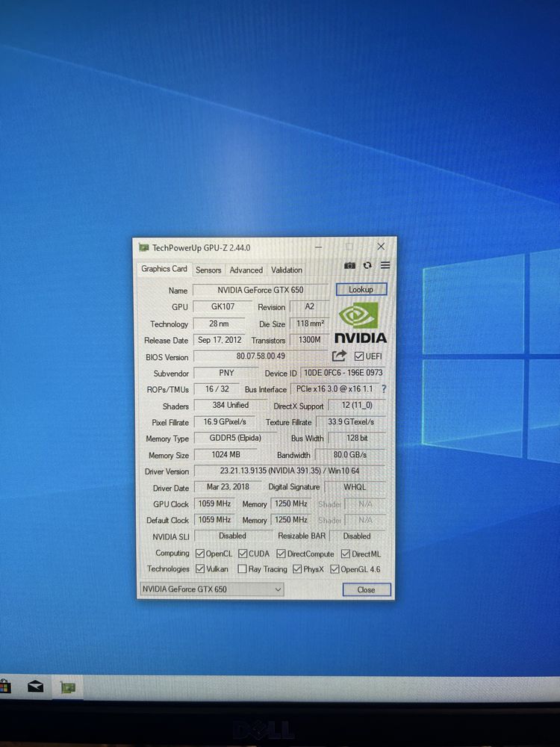
Task: Switch to the Sensors tab
Action: pyautogui.click(x=208, y=270)
